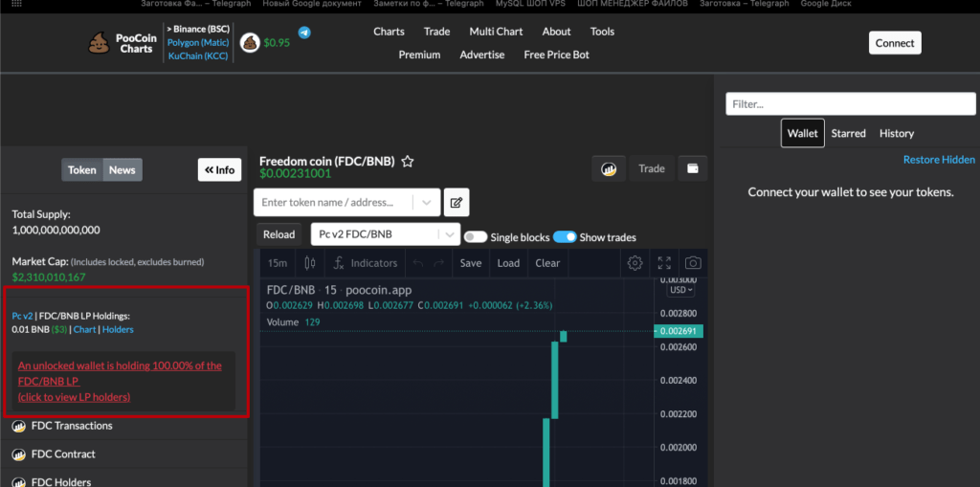
Task: Open the Trade menu item in header
Action: click(x=436, y=32)
